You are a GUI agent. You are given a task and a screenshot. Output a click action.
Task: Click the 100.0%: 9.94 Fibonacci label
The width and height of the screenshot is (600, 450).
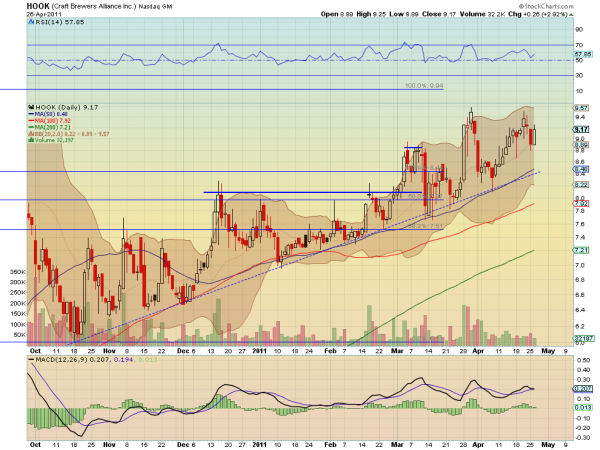[x=424, y=86]
